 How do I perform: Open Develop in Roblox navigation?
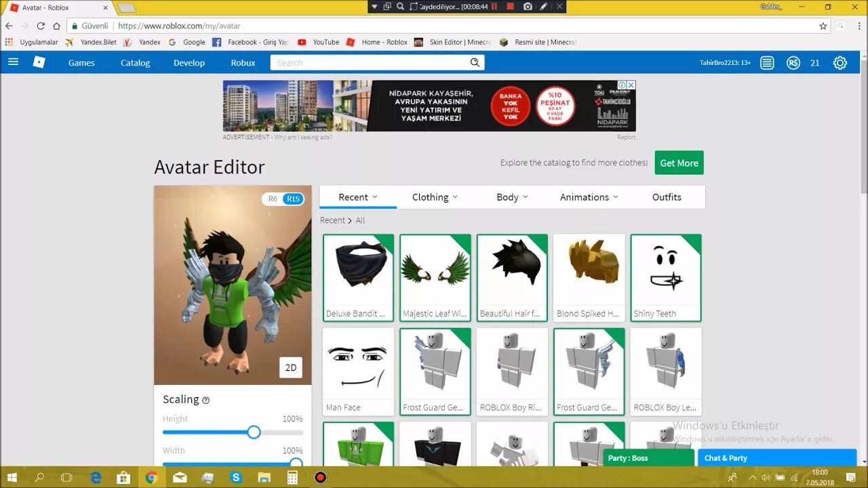tap(189, 63)
